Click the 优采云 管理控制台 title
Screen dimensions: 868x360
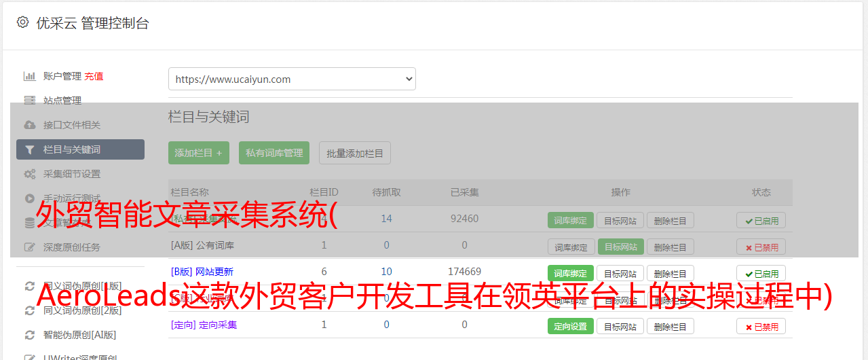pos(92,23)
